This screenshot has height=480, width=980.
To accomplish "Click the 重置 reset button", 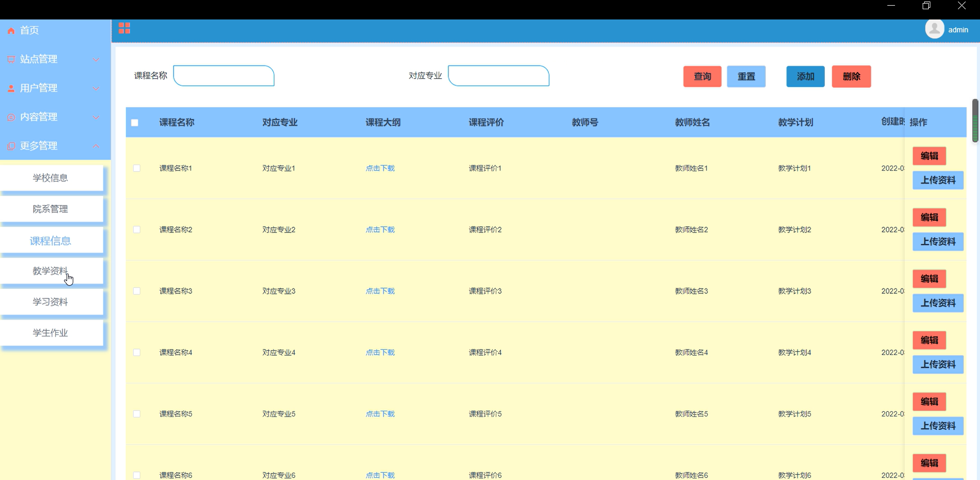I will pyautogui.click(x=746, y=76).
